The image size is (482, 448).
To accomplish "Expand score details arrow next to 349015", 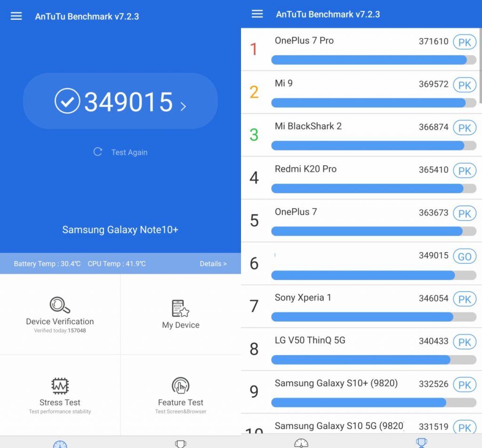I will tap(183, 106).
